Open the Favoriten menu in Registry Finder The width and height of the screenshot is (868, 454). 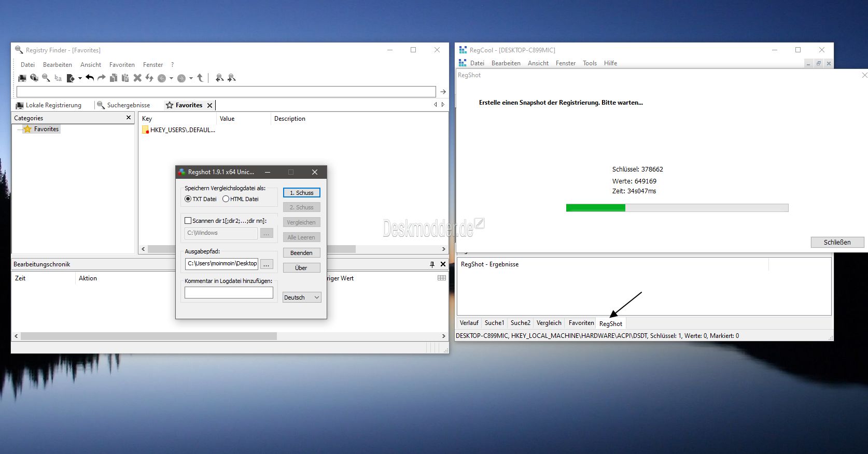point(122,65)
